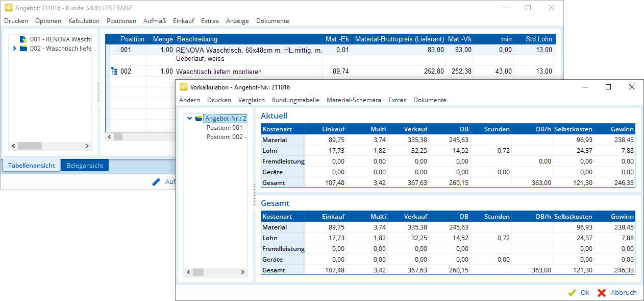Image resolution: width=644 pixels, height=301 pixels.
Task: Open the Rundungstabelle menu
Action: coord(295,100)
